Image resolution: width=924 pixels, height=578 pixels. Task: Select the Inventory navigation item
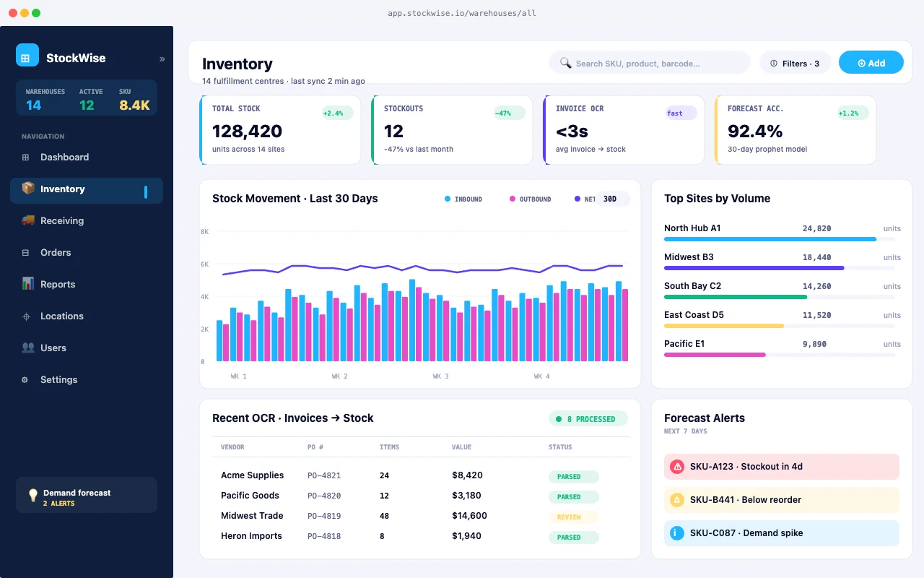[x=87, y=189]
